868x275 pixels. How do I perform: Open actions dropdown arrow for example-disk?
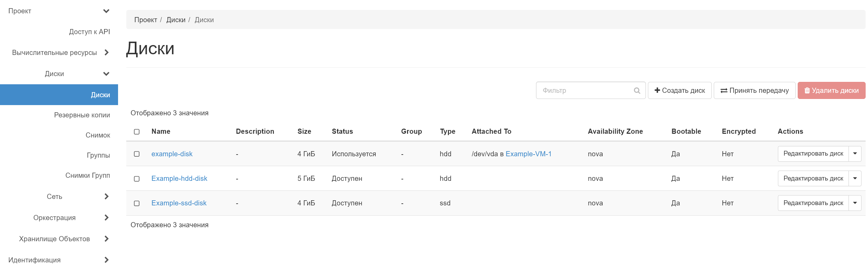pos(855,154)
